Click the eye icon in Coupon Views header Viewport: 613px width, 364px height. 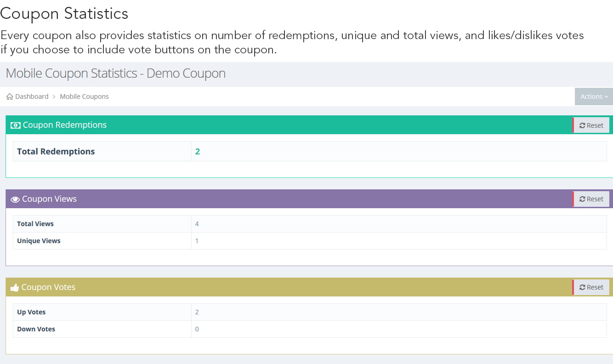(x=15, y=199)
